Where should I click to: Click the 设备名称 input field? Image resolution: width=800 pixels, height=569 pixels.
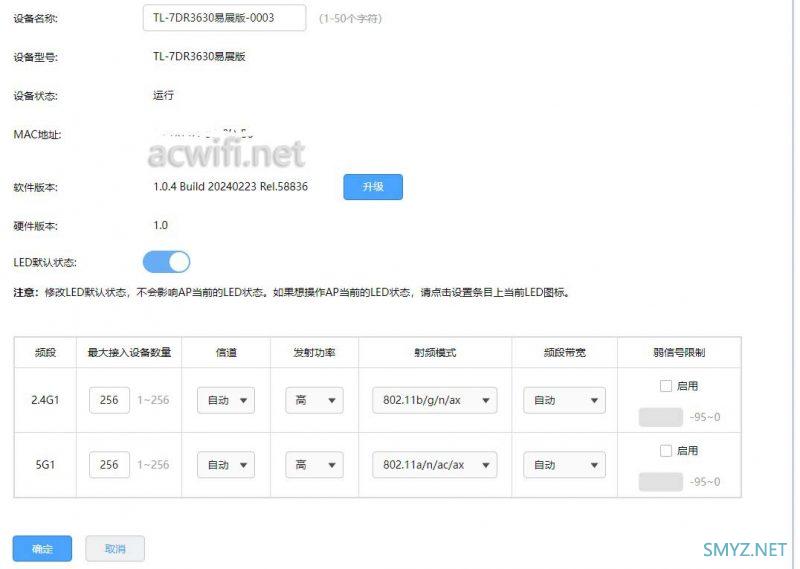point(224,18)
